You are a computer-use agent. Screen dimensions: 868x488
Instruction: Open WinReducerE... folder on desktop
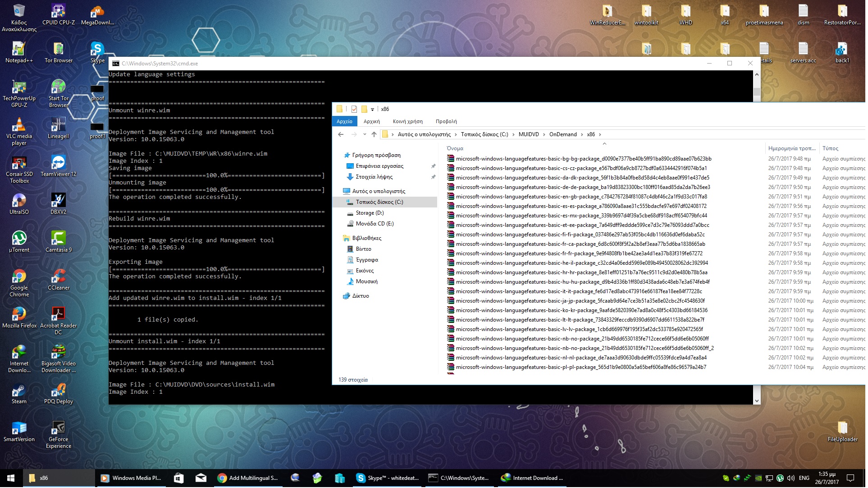[x=609, y=14]
